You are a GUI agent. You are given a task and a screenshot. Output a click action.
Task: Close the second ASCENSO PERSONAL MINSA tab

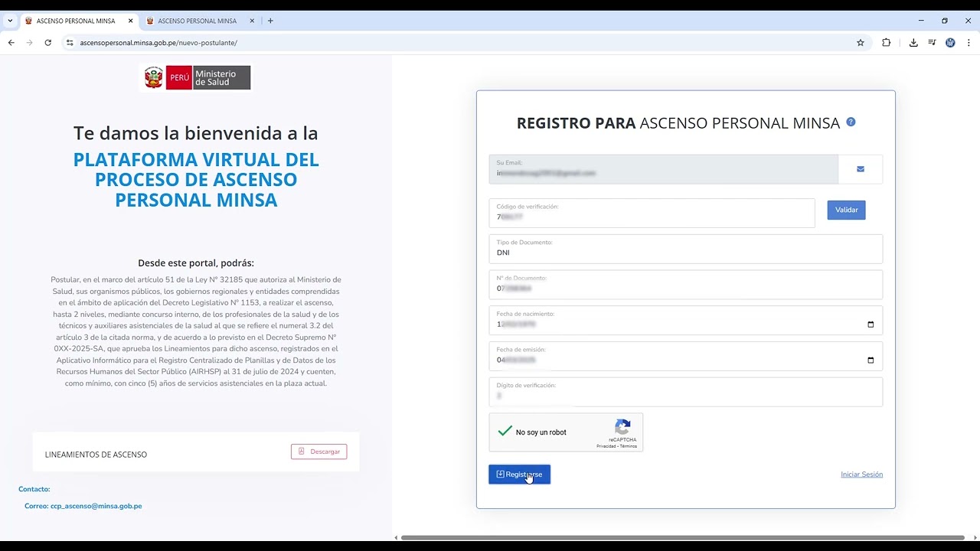[252, 21]
